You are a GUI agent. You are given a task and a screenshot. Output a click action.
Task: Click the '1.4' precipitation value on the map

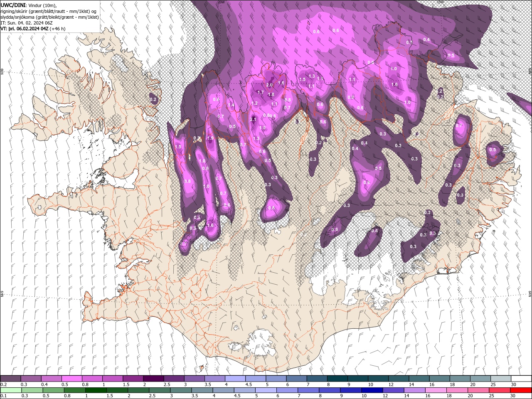pos(231,106)
